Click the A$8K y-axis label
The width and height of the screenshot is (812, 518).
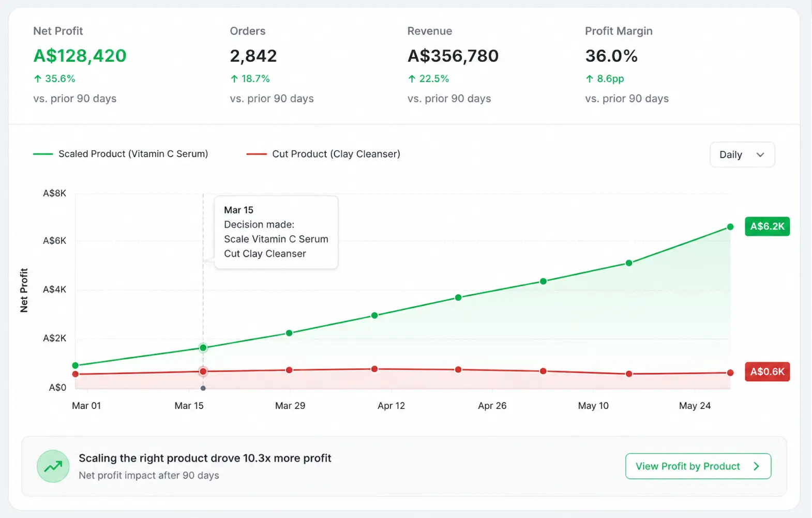pos(54,193)
